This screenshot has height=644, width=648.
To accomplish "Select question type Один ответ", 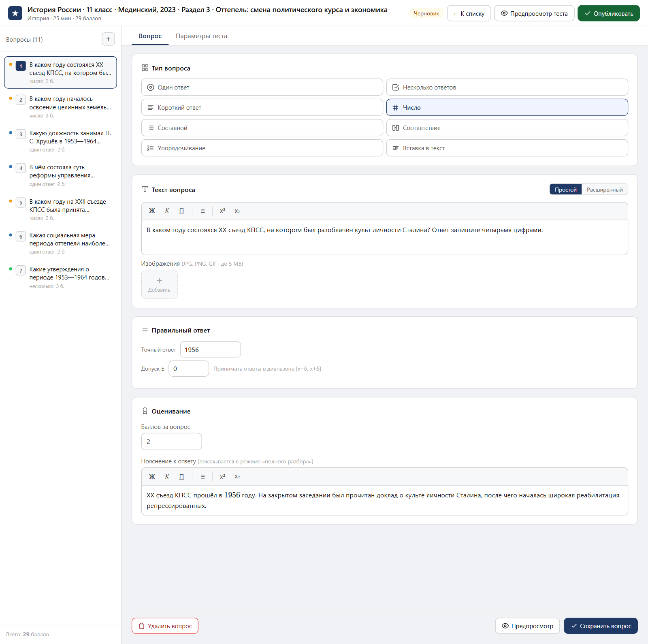I will click(262, 87).
